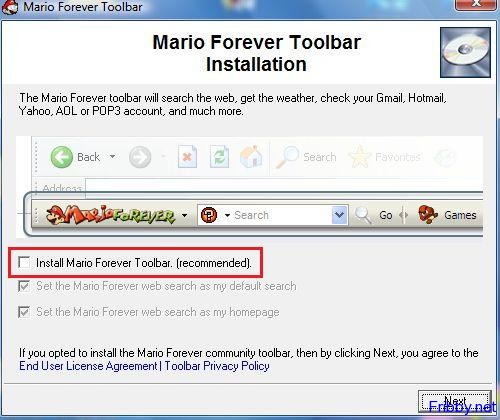Open the End User License Agreement link
The image size is (500, 420).
coord(88,366)
